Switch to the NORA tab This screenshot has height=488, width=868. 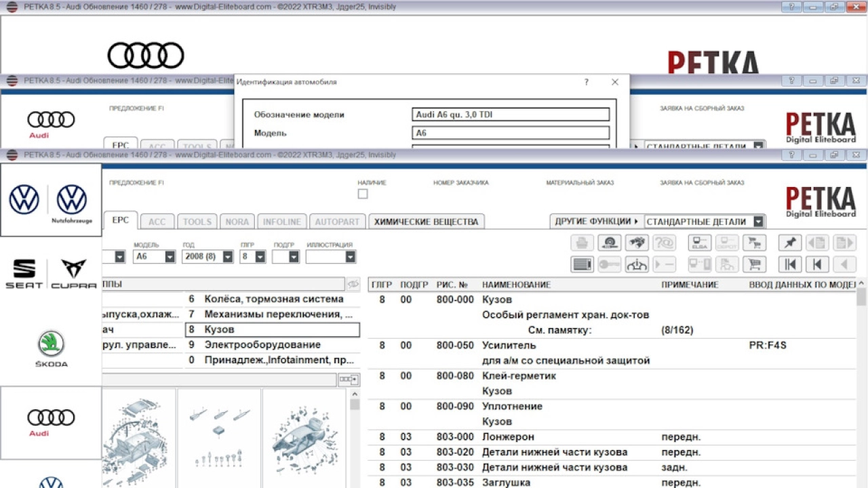coord(237,222)
